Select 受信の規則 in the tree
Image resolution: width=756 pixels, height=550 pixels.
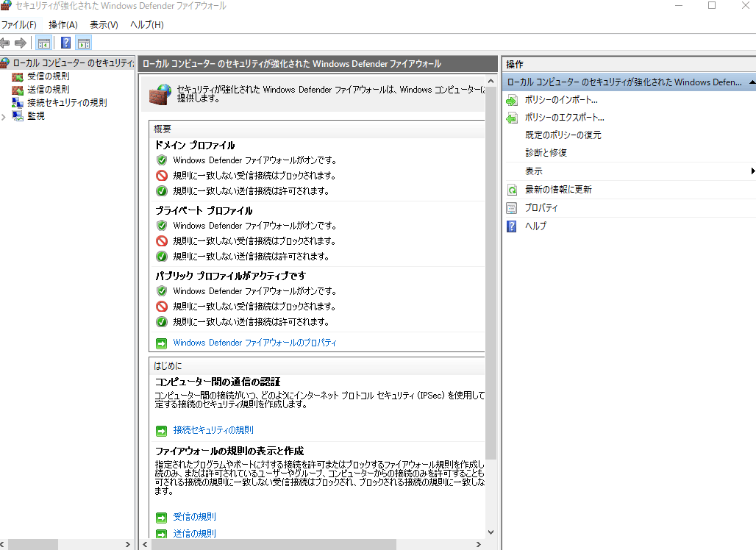49,76
